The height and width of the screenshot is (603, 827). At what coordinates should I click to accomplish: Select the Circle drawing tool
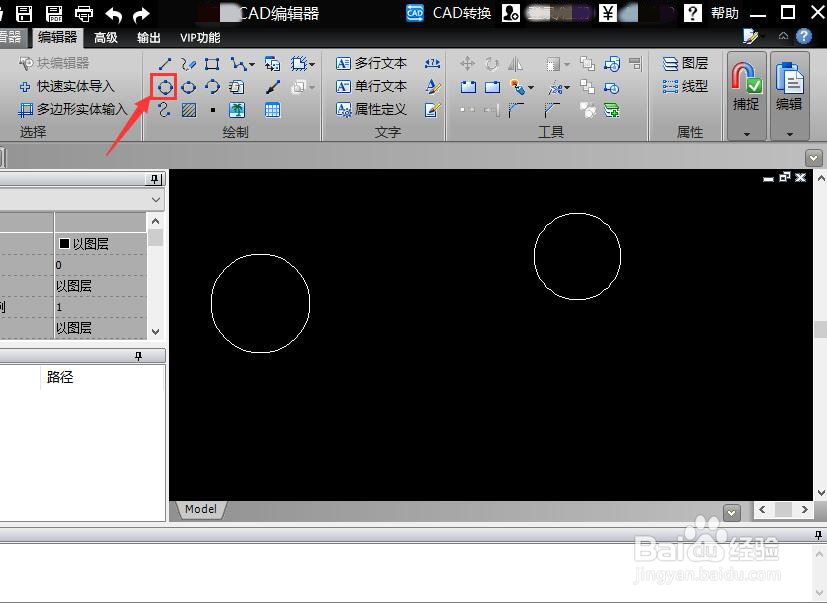(165, 87)
